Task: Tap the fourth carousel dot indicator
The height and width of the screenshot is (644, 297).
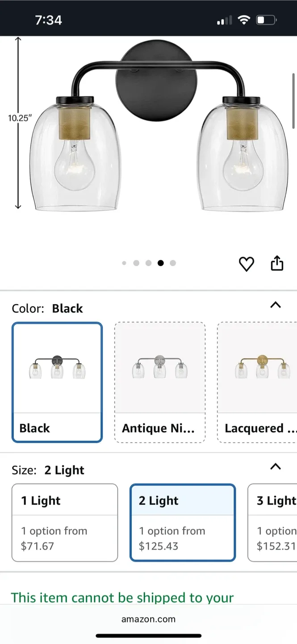Action: 161,263
